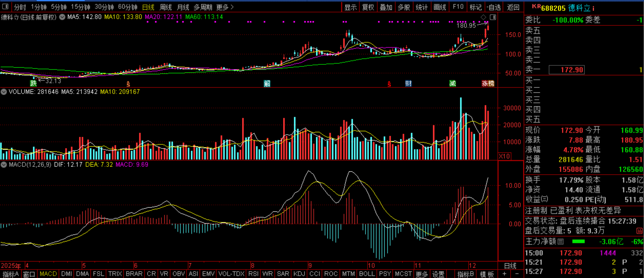Image resolution: width=644 pixels, height=278 pixels.
Task: Open the 多周期 multi-period view
Action: pos(203,7)
